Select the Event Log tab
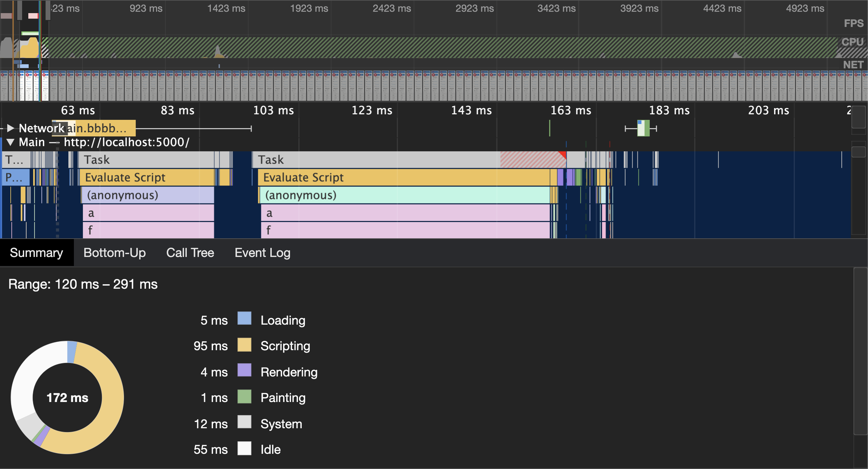Image resolution: width=868 pixels, height=469 pixels. (262, 253)
